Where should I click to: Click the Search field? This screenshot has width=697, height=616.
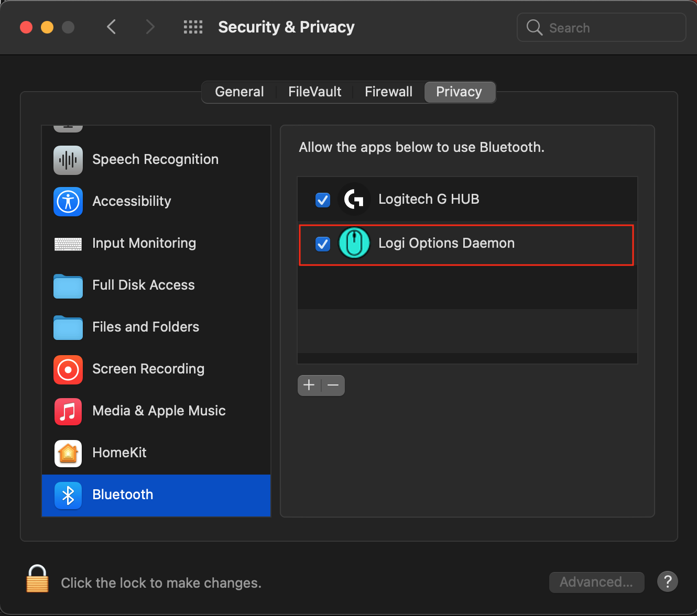(608, 28)
